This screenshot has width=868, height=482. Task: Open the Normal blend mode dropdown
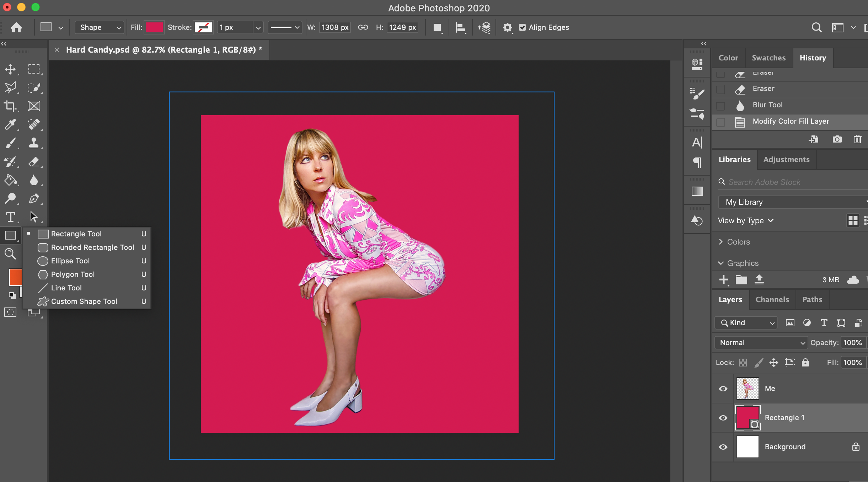pos(761,343)
